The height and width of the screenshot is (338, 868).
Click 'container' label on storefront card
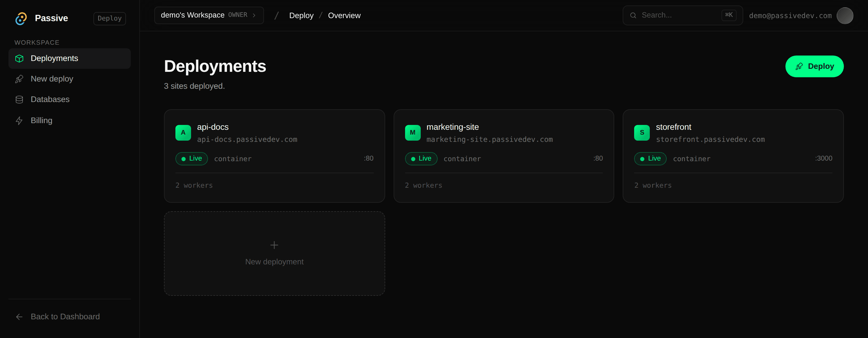pyautogui.click(x=691, y=159)
